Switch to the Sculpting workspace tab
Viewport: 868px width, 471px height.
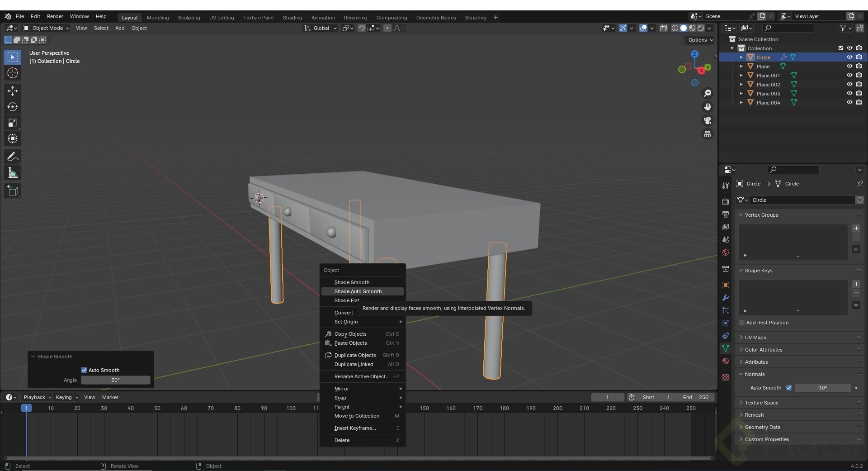189,18
